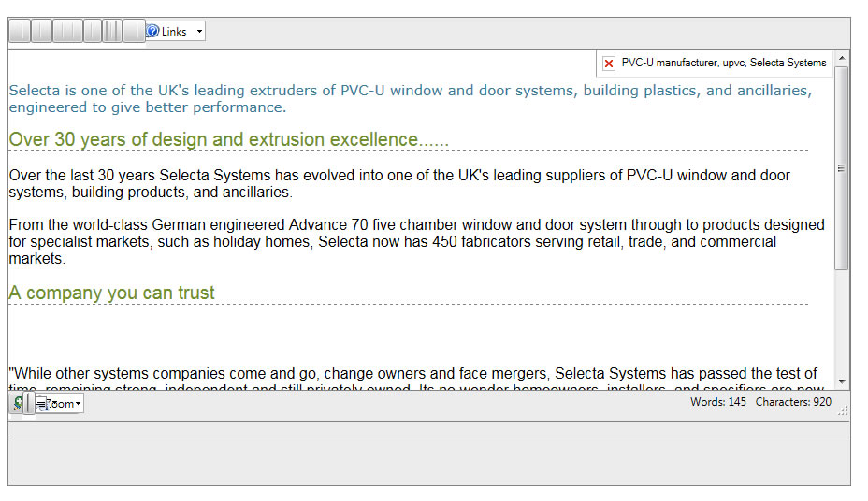Click the striped grip toolbar button
The width and height of the screenshot is (868, 501).
point(112,32)
